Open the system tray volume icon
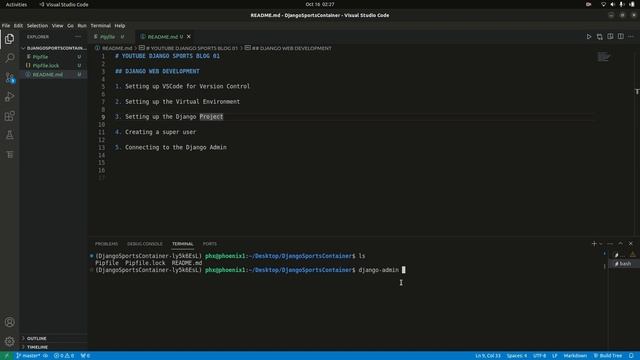640x360 pixels. (612, 4)
